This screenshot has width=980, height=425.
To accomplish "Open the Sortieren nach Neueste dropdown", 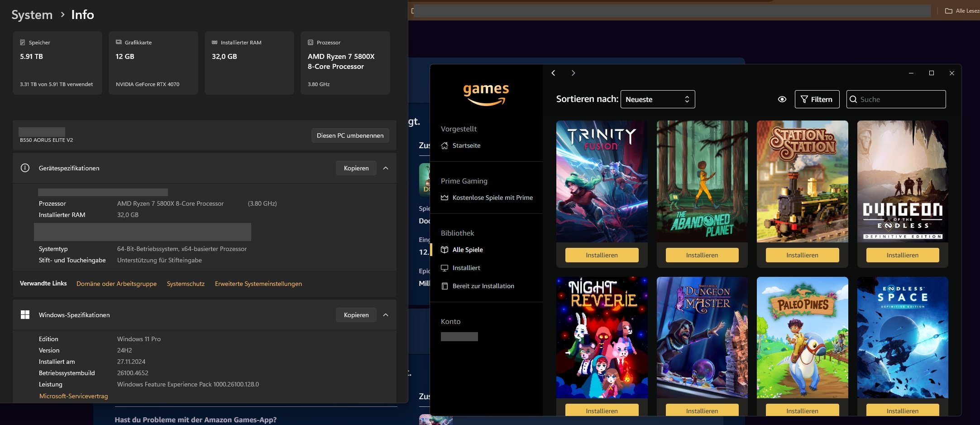I will point(658,99).
